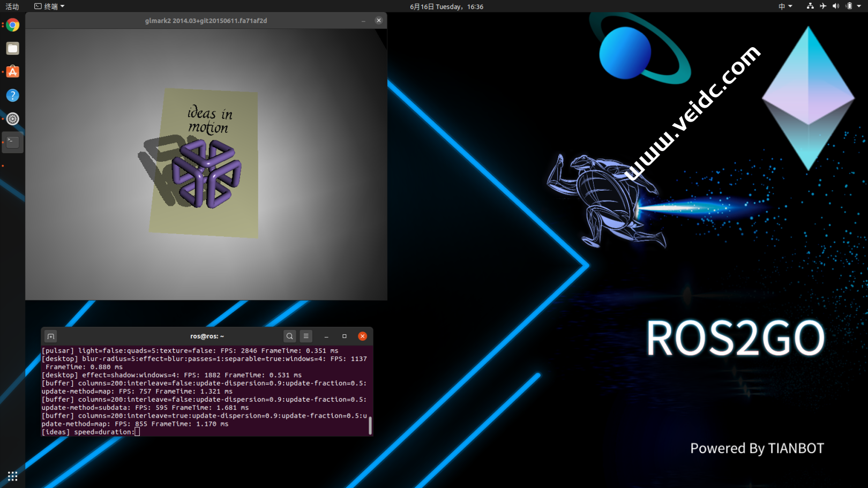868x488 pixels.
Task: Show all applications grid
Action: pyautogui.click(x=13, y=476)
